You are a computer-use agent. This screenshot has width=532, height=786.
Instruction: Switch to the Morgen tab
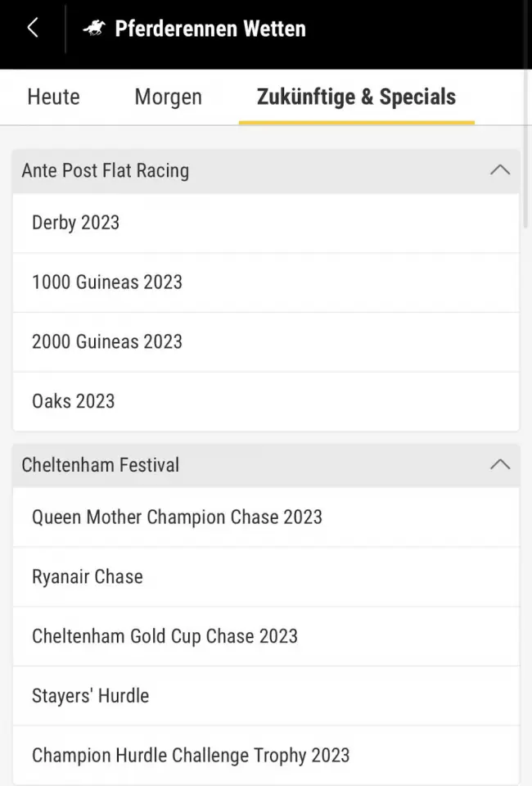[x=169, y=97]
